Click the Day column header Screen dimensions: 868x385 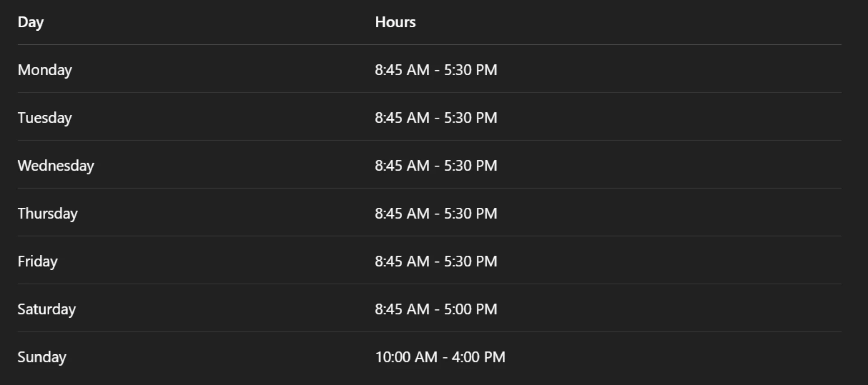click(x=30, y=22)
